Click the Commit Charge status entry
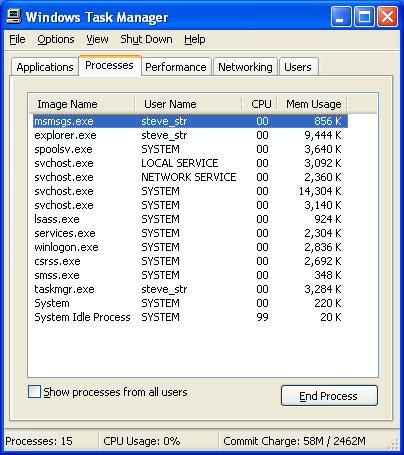This screenshot has width=404, height=455. [x=294, y=441]
